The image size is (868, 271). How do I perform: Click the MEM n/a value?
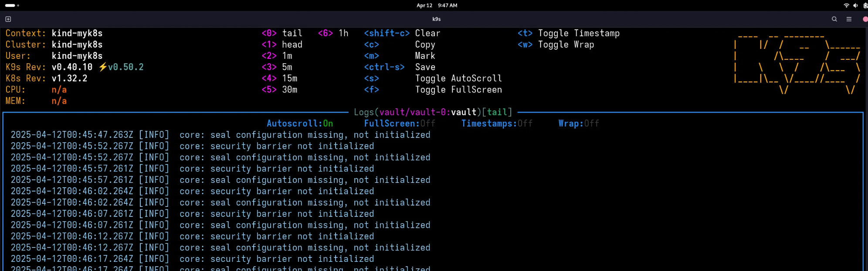pyautogui.click(x=59, y=101)
